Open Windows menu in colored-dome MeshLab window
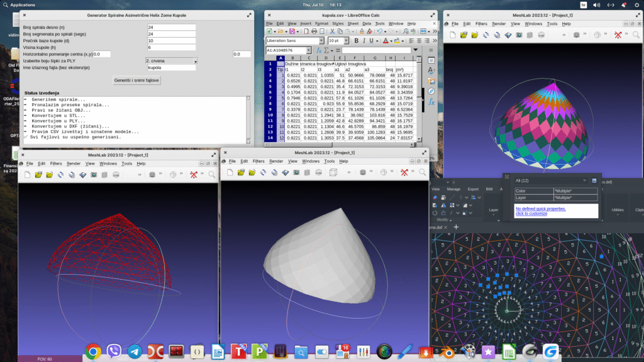 click(533, 24)
